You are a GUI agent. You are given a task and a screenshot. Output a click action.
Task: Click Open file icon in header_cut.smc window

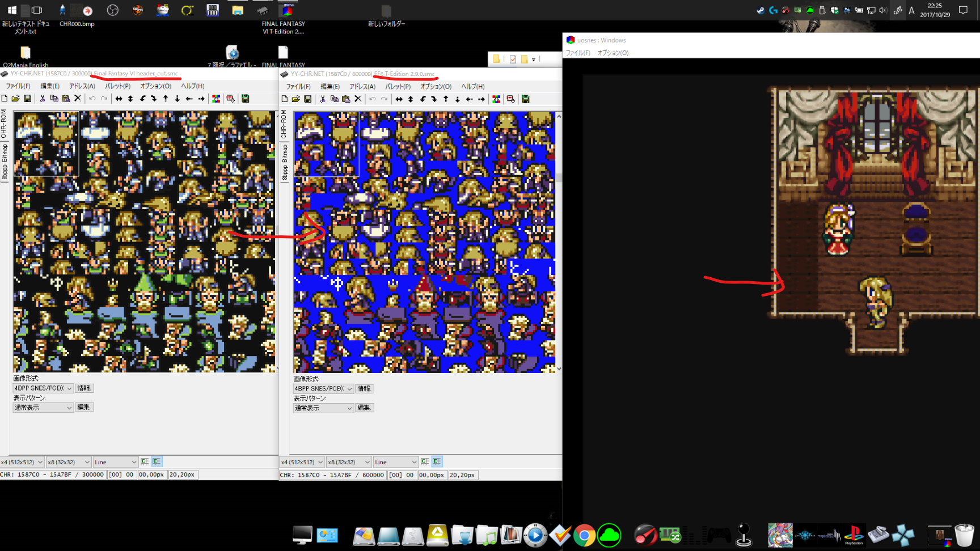point(16,99)
